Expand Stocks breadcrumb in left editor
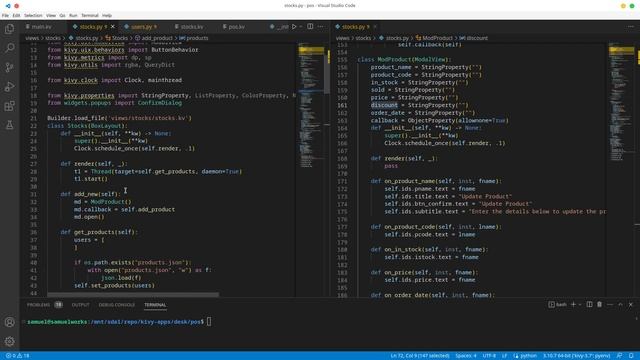This screenshot has height=360, width=640. point(117,38)
